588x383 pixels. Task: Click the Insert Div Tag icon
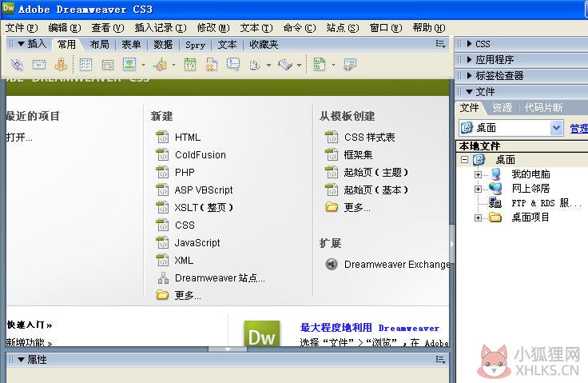click(x=108, y=65)
